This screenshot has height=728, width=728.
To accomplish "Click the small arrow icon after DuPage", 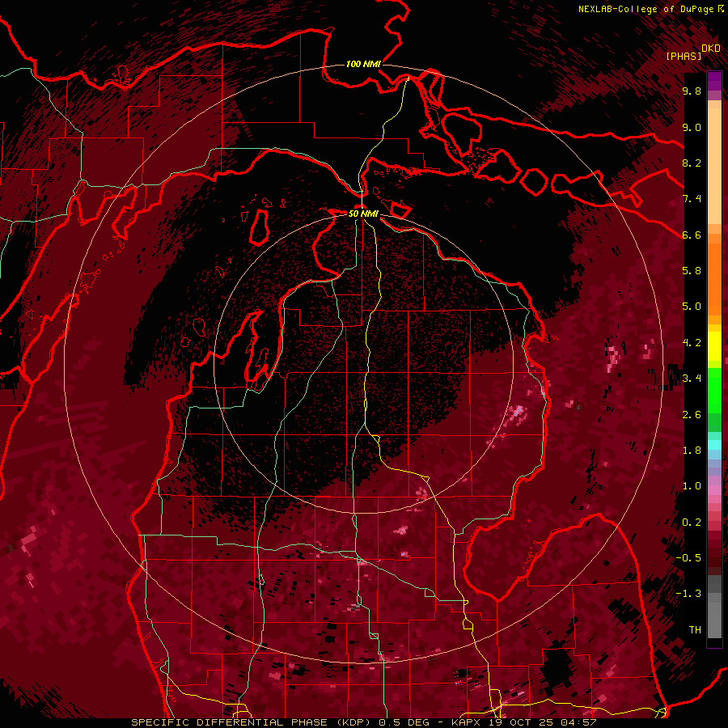I will tap(720, 8).
